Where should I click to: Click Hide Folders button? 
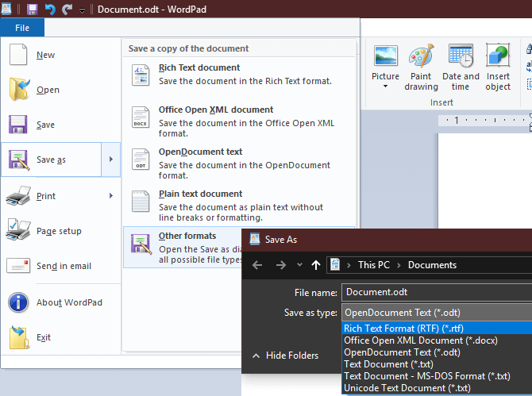285,356
